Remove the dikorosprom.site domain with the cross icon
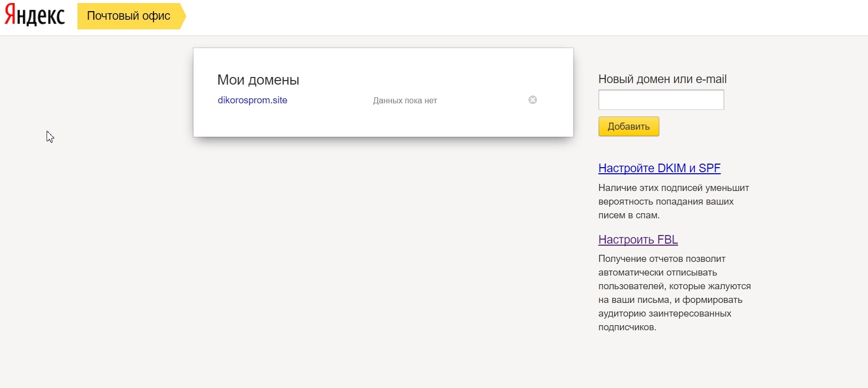The width and height of the screenshot is (868, 388). 532,100
